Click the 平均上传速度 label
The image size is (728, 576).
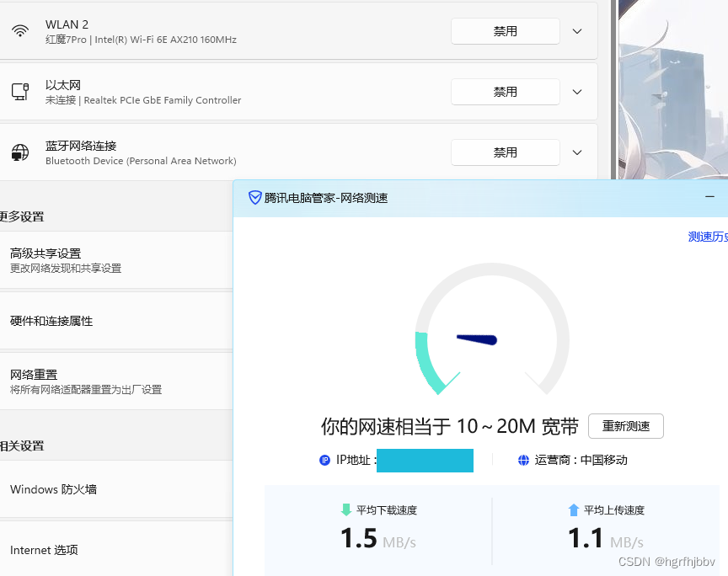click(613, 510)
